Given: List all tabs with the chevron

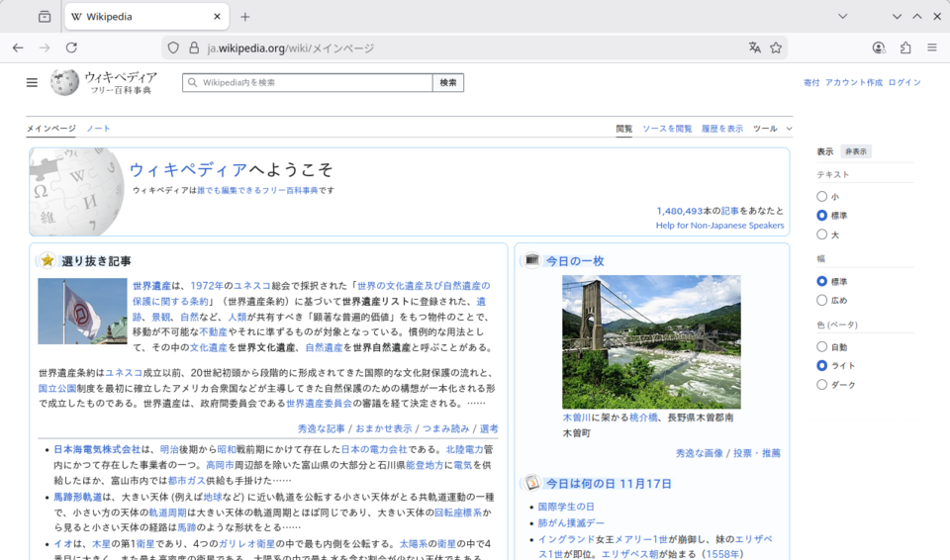Looking at the screenshot, I should tap(843, 17).
